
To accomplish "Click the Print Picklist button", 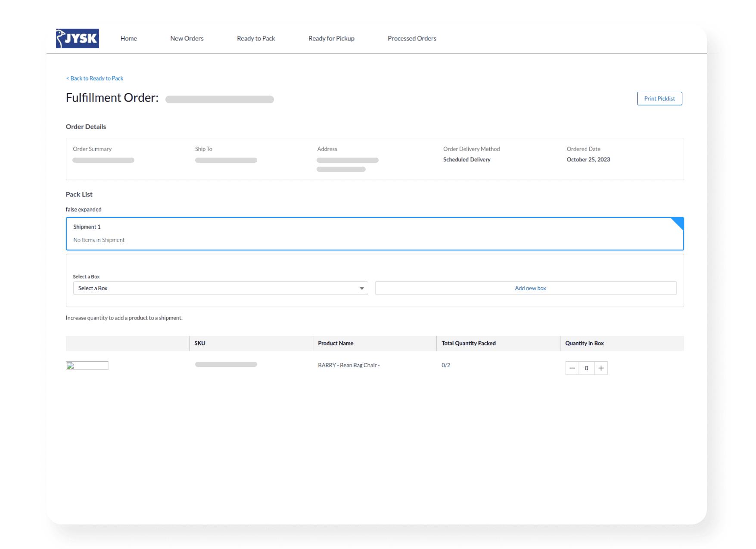I will click(659, 98).
